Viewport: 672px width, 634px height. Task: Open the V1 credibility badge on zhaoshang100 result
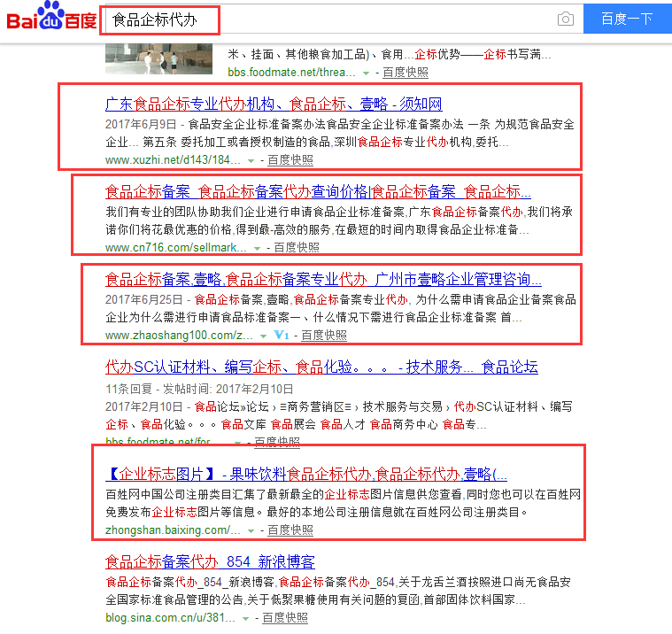click(282, 335)
